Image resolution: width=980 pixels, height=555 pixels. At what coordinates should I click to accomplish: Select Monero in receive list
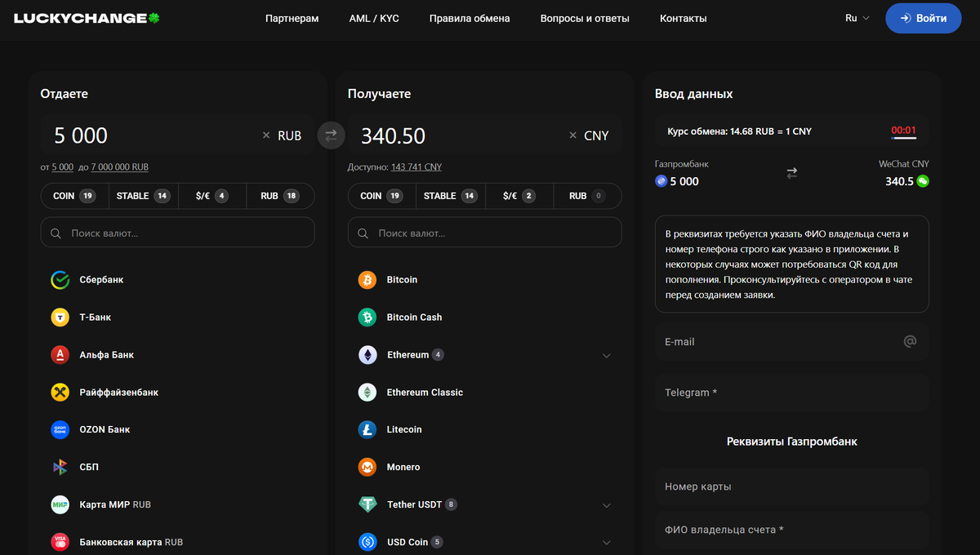(485, 467)
